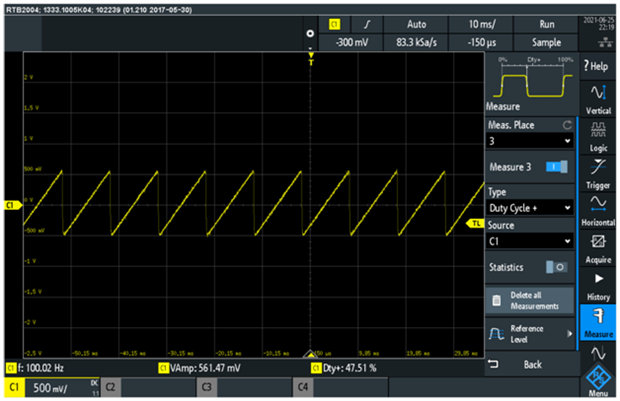The height and width of the screenshot is (401, 620).
Task: Click the Back arrow icon
Action: click(493, 363)
